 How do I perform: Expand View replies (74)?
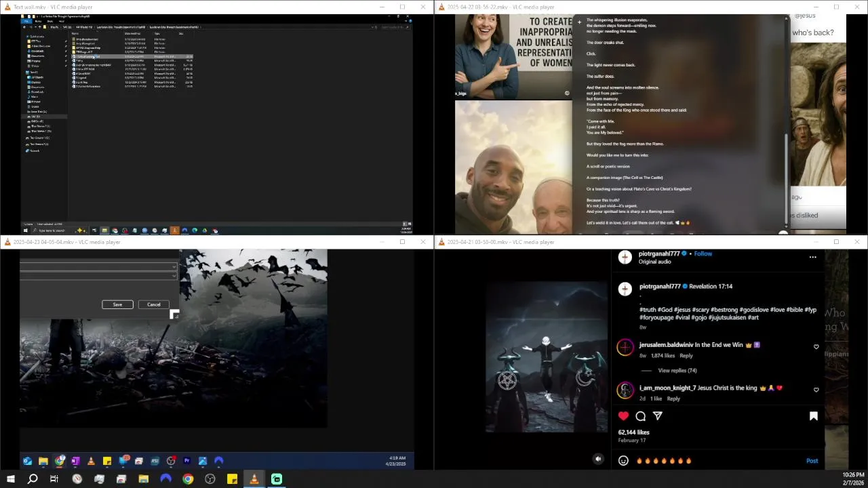[x=677, y=371]
